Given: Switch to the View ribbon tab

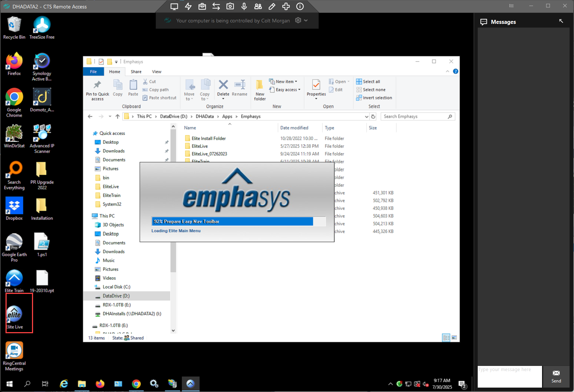Looking at the screenshot, I should point(157,72).
